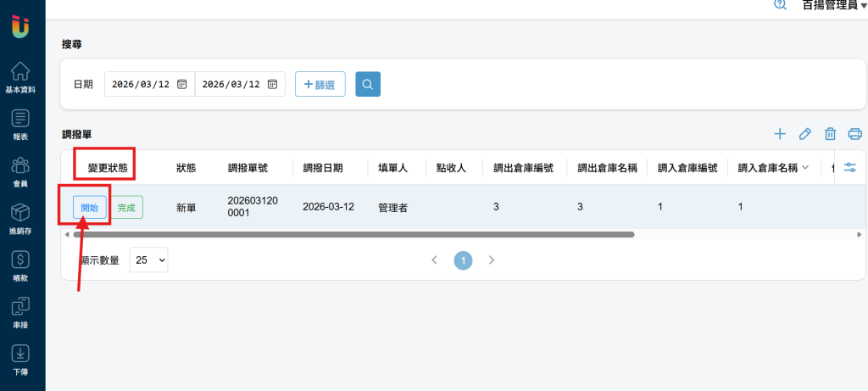This screenshot has width=868, height=391.
Task: Click the 完成 status button
Action: pos(126,207)
